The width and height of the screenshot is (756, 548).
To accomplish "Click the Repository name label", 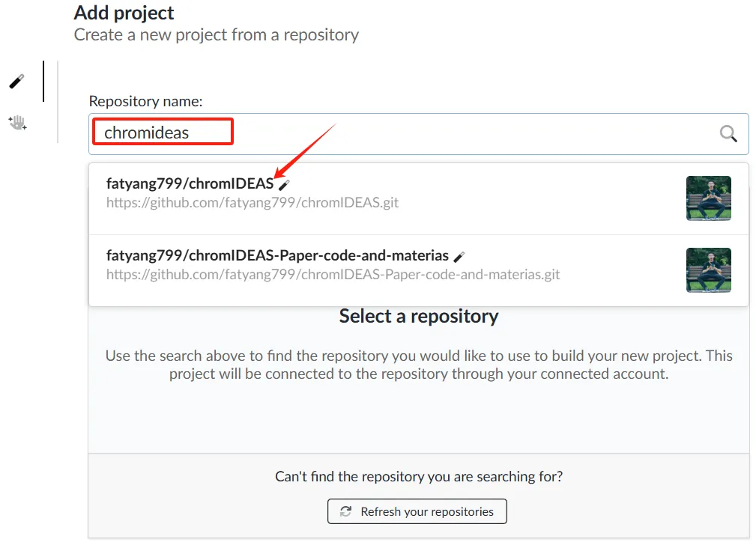I will (145, 102).
